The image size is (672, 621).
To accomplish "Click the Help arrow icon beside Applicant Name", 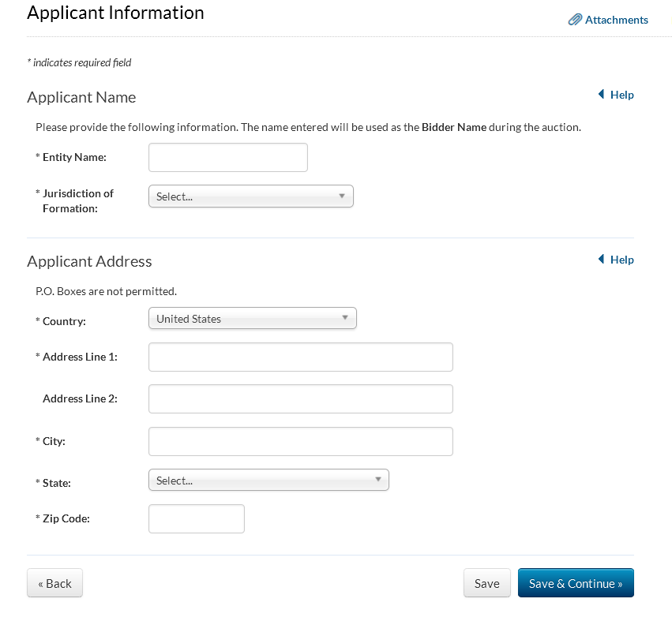I will point(602,95).
